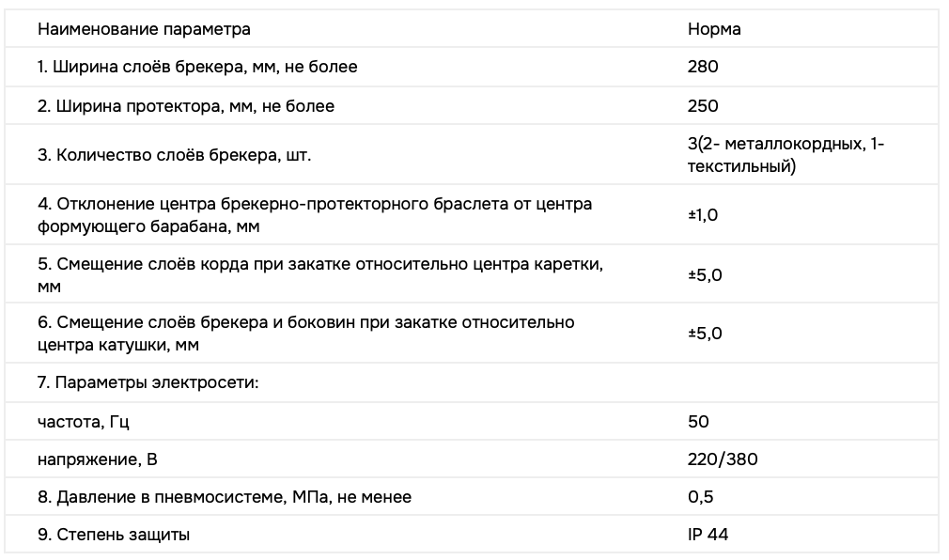Click the "IP 44" protection rating value
Viewport: 949px width, 560px height.
point(708,535)
